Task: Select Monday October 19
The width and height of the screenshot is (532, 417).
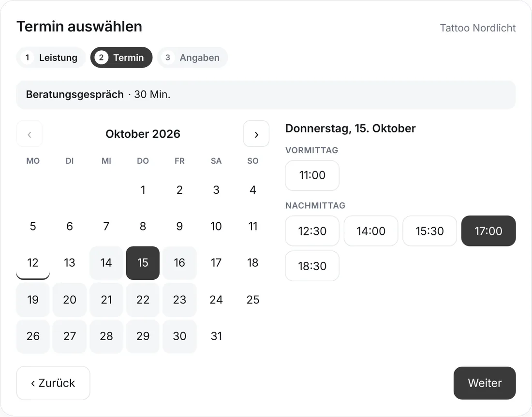Action: (33, 300)
